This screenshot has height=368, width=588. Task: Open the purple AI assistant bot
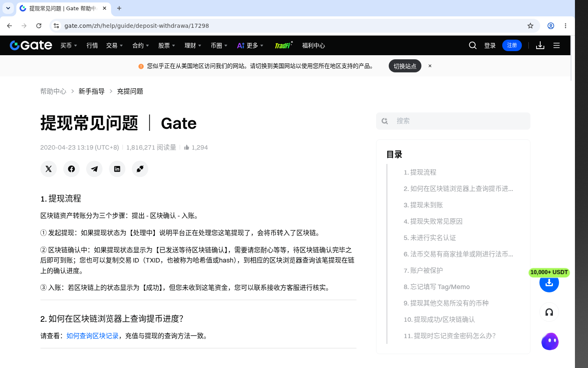[550, 341]
